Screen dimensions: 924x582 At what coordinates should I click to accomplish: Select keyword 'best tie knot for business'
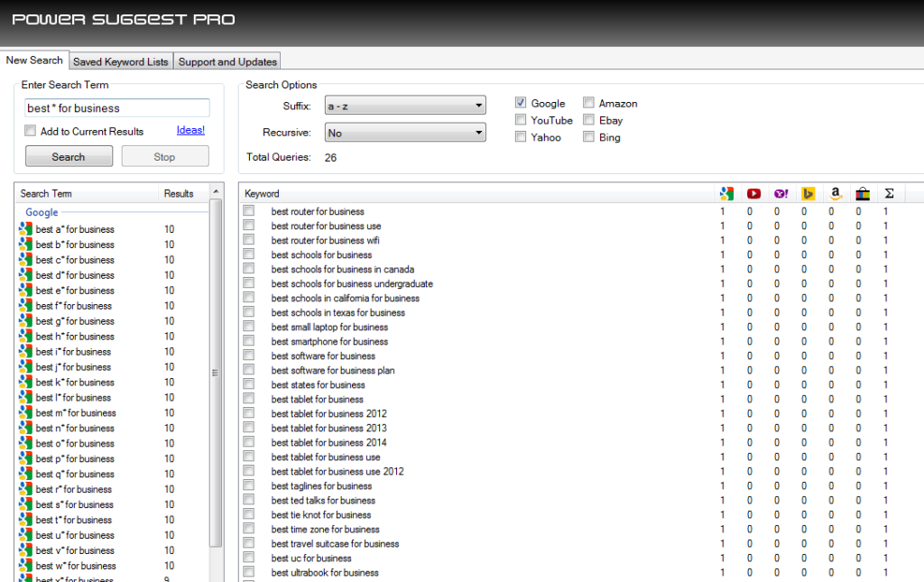pos(321,515)
